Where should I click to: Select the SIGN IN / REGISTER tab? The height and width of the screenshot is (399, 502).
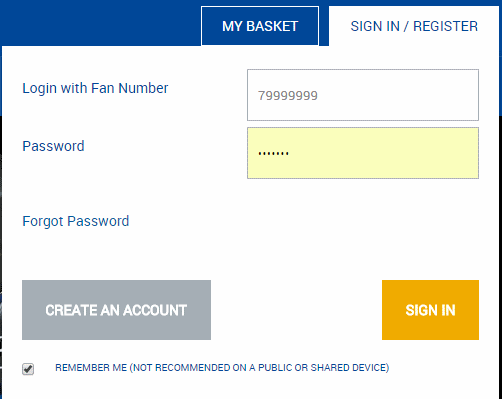click(x=414, y=26)
